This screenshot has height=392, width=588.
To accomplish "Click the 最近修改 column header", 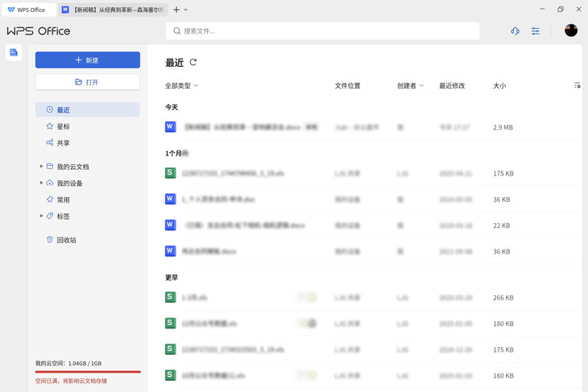I will click(452, 86).
